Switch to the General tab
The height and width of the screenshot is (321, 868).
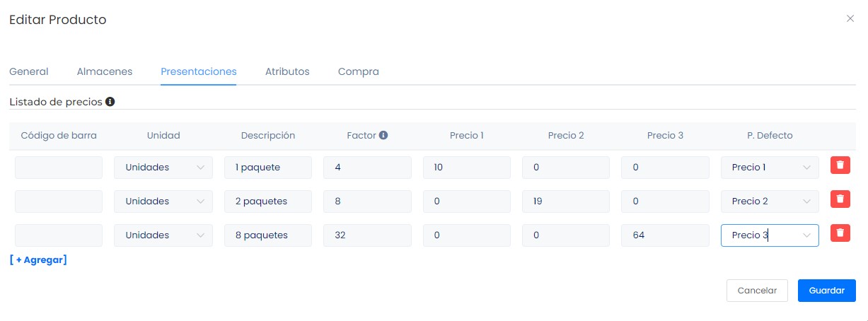tap(29, 71)
